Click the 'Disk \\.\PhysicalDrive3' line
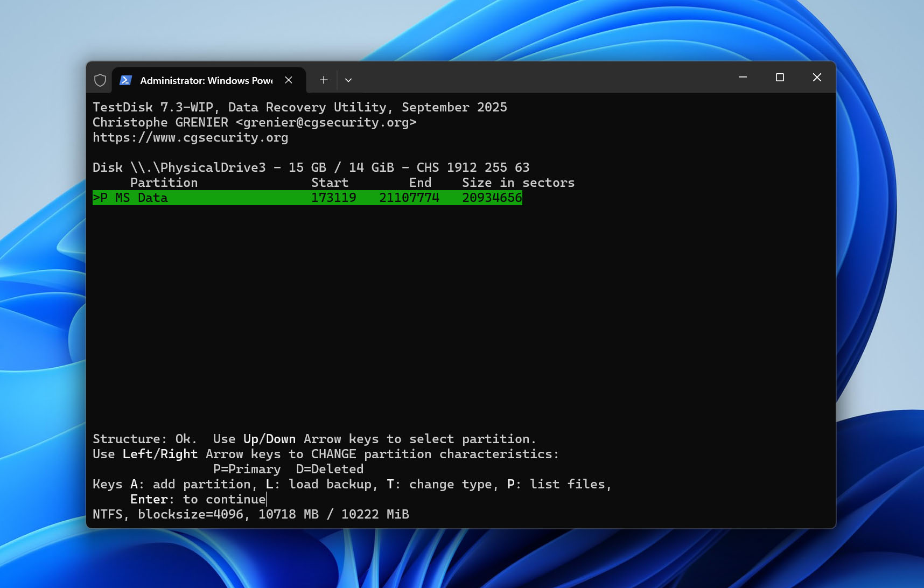 [311, 167]
